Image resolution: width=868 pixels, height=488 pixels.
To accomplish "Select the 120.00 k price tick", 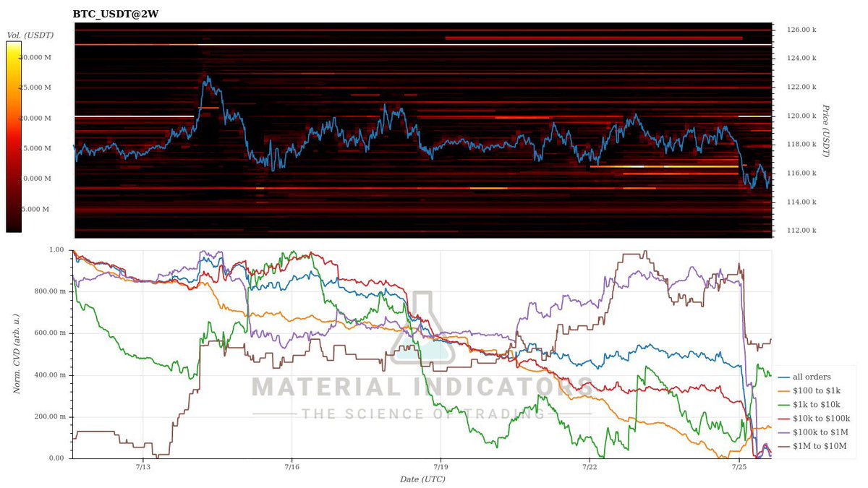I will [802, 116].
